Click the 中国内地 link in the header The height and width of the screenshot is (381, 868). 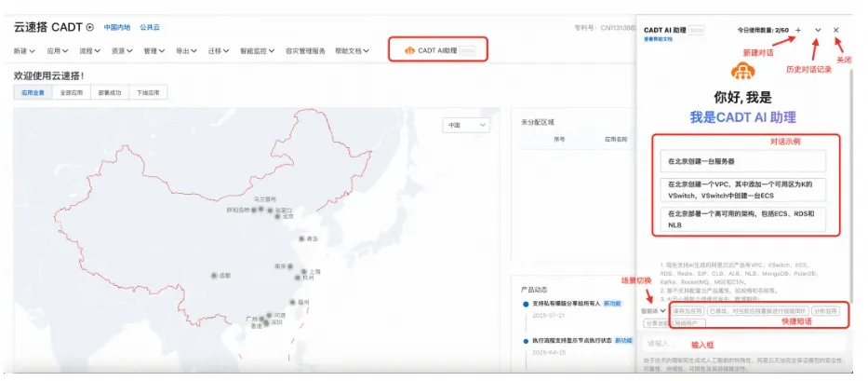117,27
